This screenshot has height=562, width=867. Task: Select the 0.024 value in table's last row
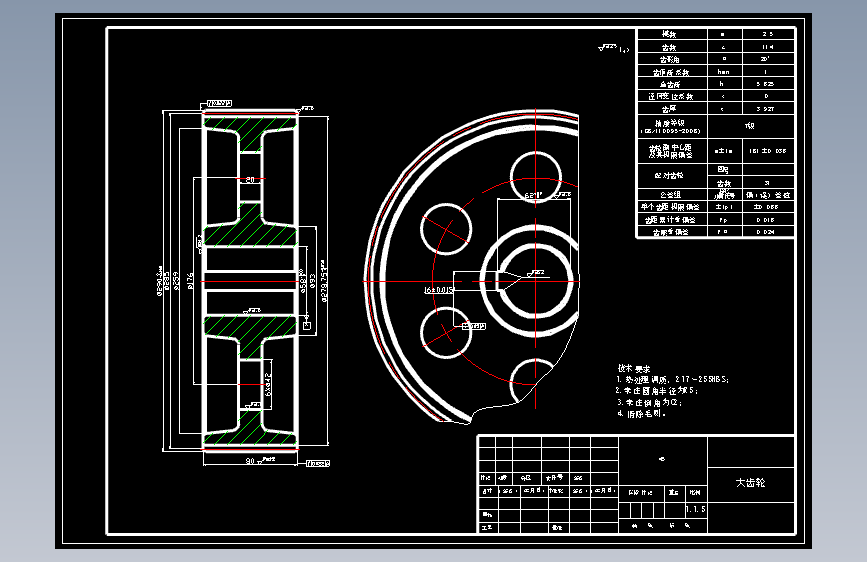pos(766,232)
